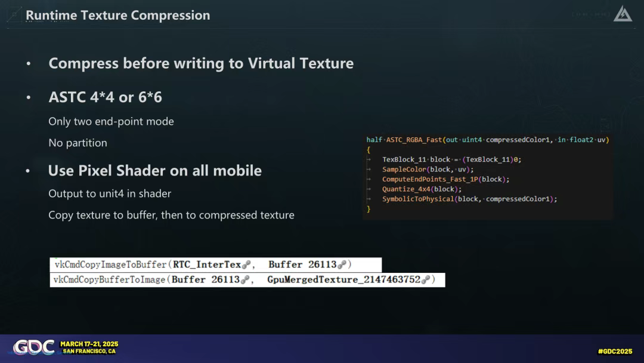
Task: Click link icon after Buffer 26113 in vkCmdCopyImageToBuffer row
Action: click(342, 264)
